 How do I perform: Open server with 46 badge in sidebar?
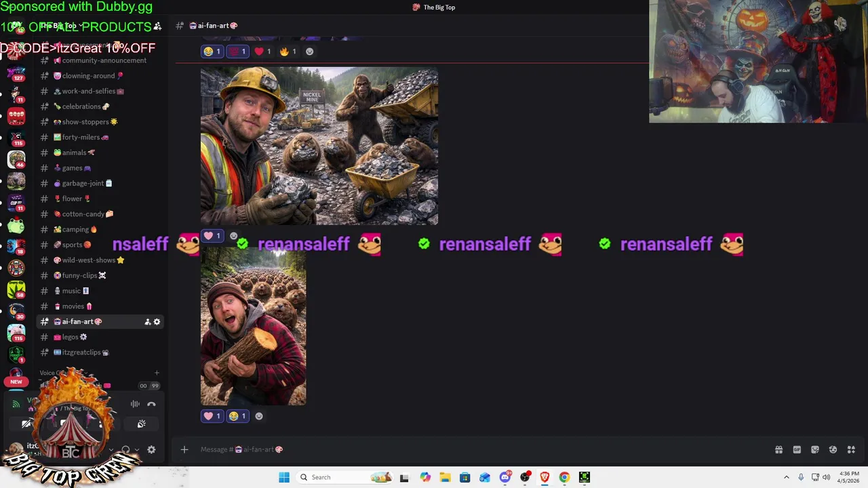[16, 160]
